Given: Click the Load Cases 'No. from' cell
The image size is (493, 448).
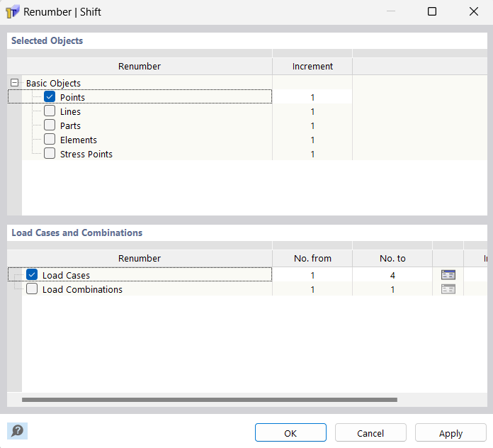Looking at the screenshot, I should [x=312, y=275].
